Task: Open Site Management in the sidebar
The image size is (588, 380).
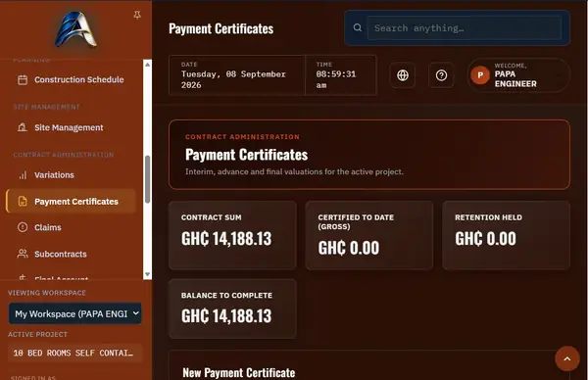Action: [x=72, y=127]
